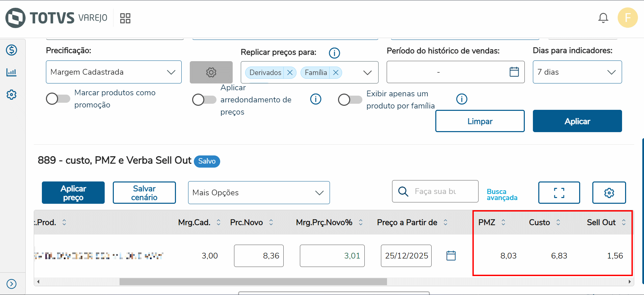Open table column settings gear button

pos(609,193)
